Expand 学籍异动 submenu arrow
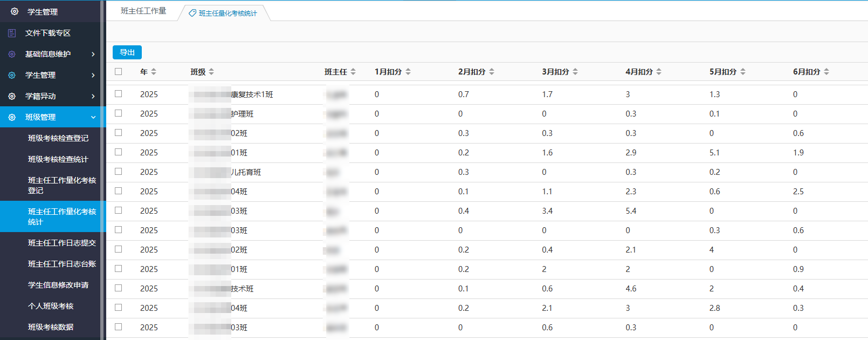868x340 pixels. pos(93,96)
